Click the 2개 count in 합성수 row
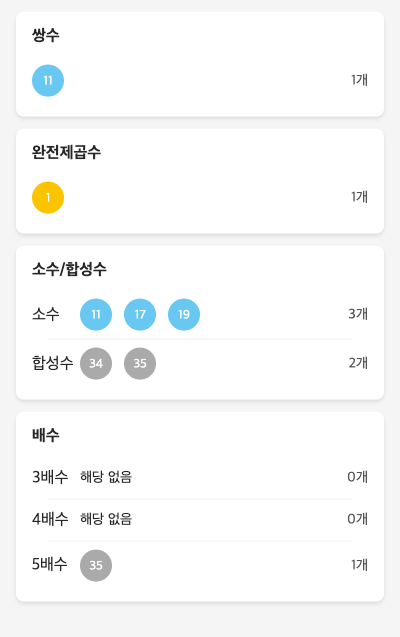 click(x=358, y=363)
